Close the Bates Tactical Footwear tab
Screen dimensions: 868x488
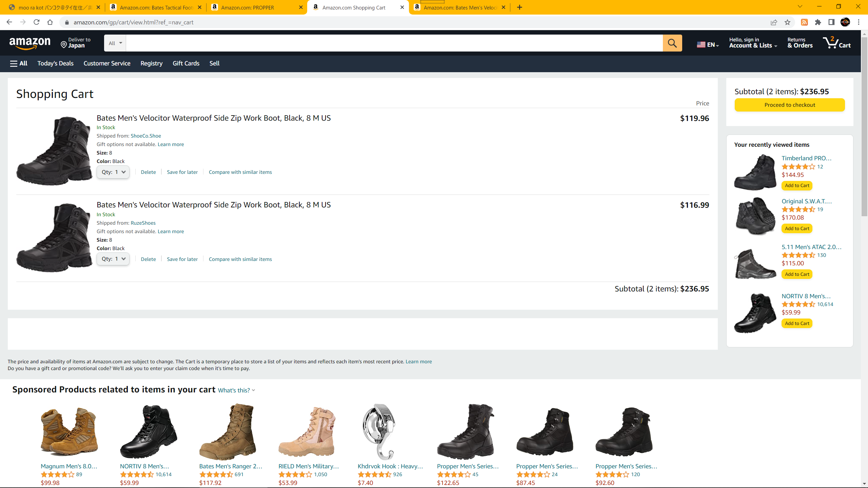[199, 7]
